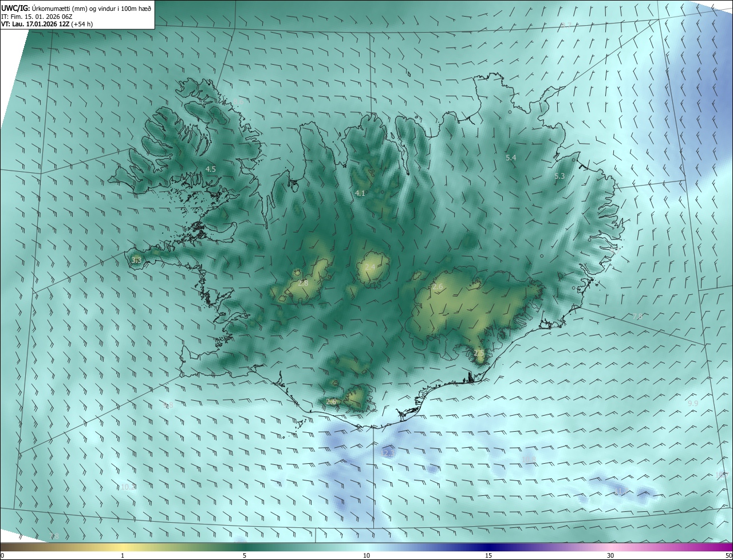Screen dimensions: 733x560
Task: Click the 9.8 value southwest of Reykjanes
Action: point(168,405)
